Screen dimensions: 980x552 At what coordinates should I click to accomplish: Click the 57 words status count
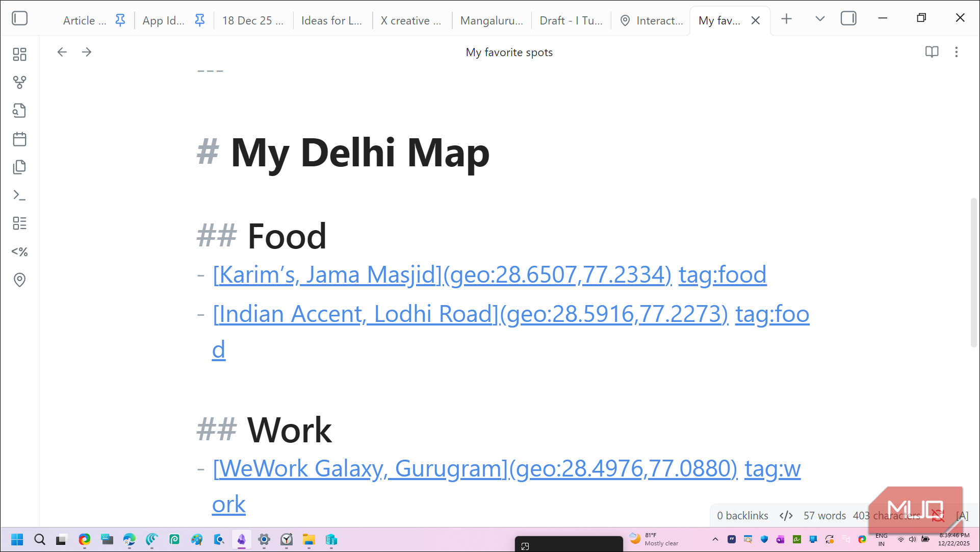824,516
